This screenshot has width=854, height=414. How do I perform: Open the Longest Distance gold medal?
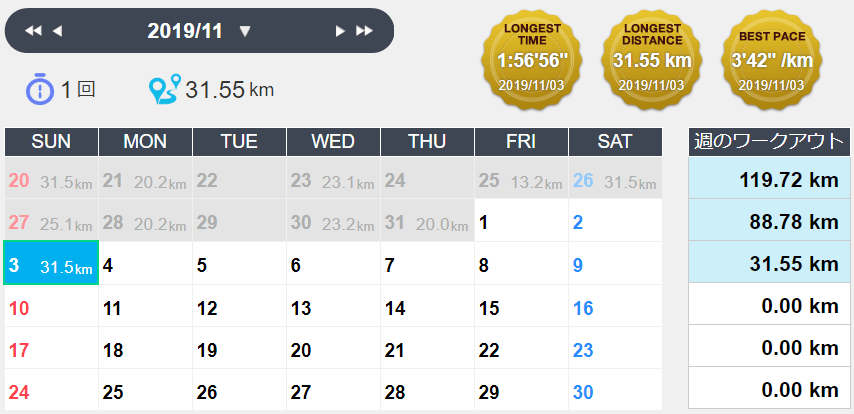[652, 57]
